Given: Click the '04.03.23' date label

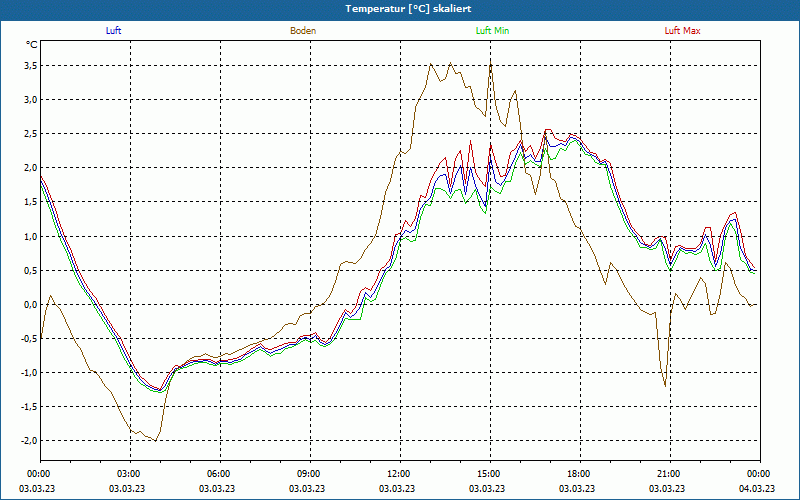Looking at the screenshot, I should (x=757, y=488).
